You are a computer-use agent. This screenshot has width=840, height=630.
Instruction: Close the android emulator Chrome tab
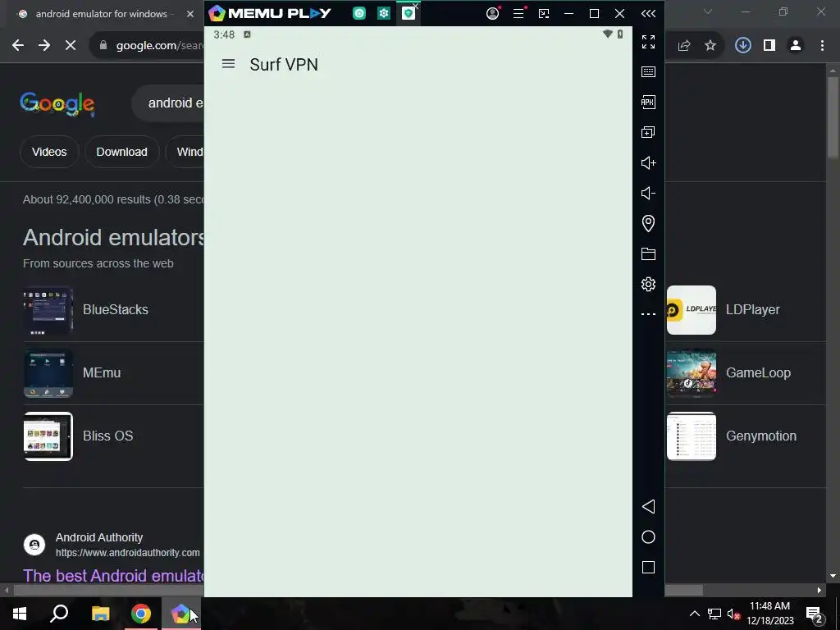coord(190,14)
